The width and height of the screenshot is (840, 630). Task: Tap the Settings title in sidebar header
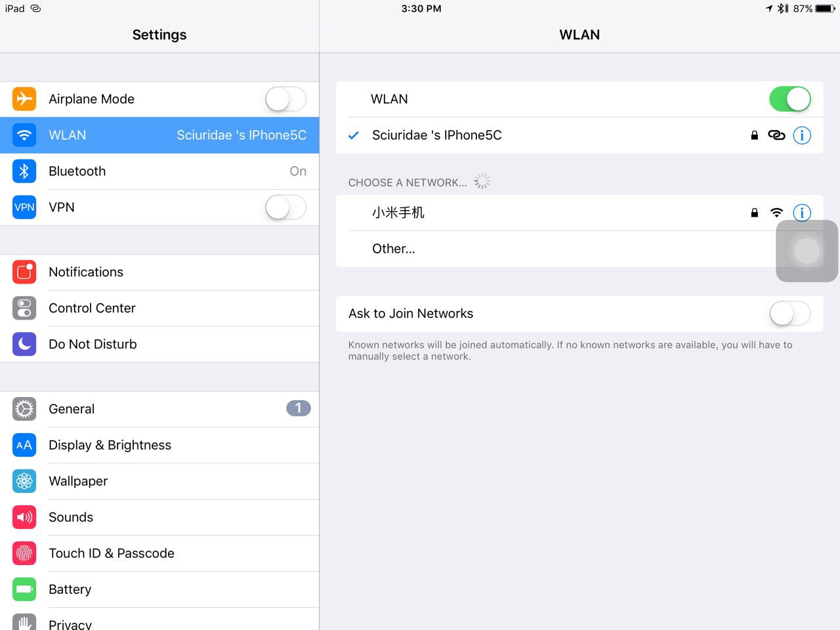coord(159,35)
